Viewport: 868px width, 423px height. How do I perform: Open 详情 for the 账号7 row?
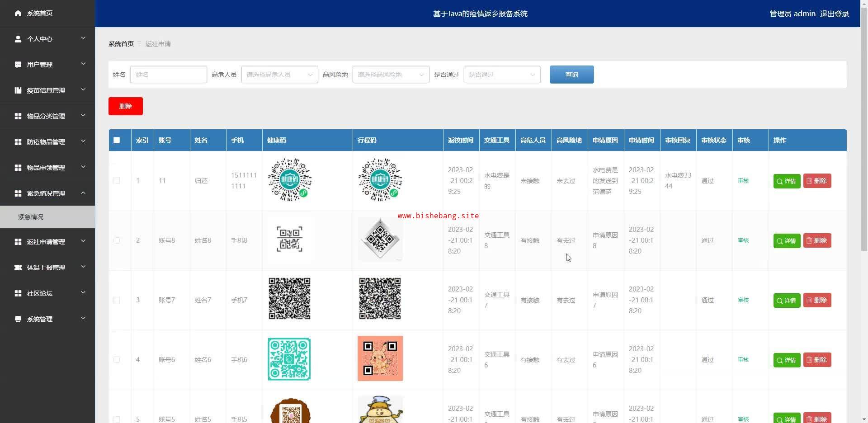coord(787,301)
